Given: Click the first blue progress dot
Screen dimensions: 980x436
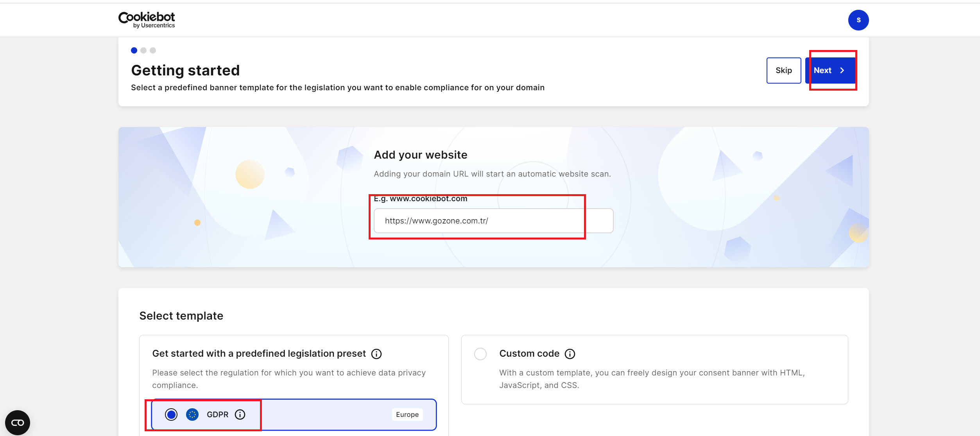Looking at the screenshot, I should [134, 50].
